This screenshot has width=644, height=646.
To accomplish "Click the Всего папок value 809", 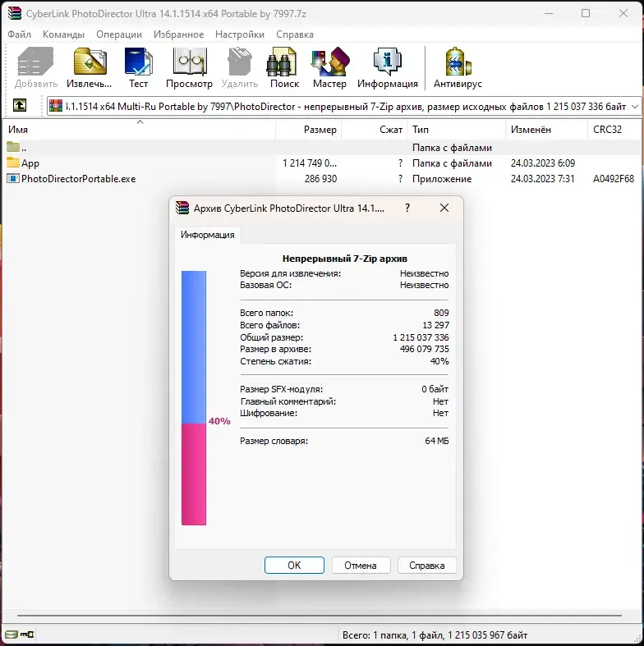I will [441, 313].
